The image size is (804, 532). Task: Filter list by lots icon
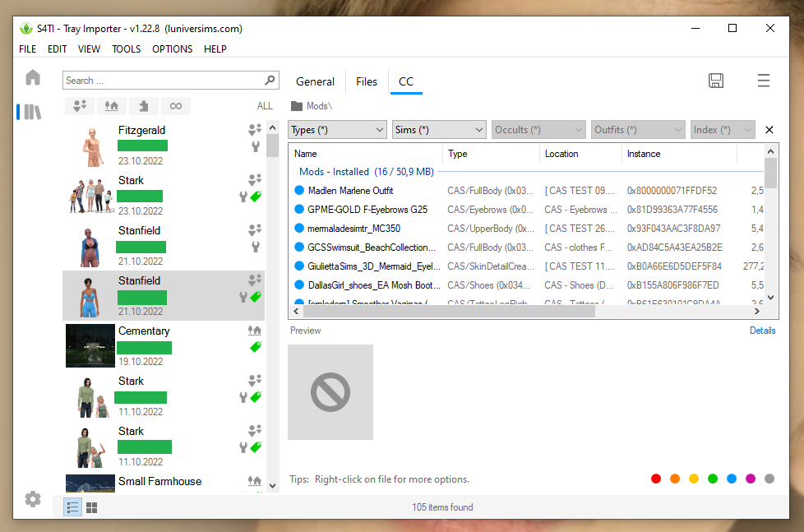(112, 105)
